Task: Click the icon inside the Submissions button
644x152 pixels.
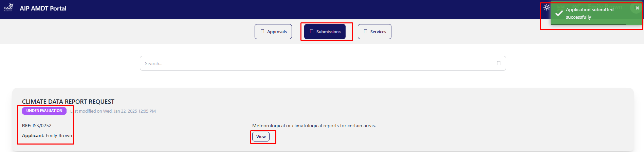Action: (x=312, y=31)
